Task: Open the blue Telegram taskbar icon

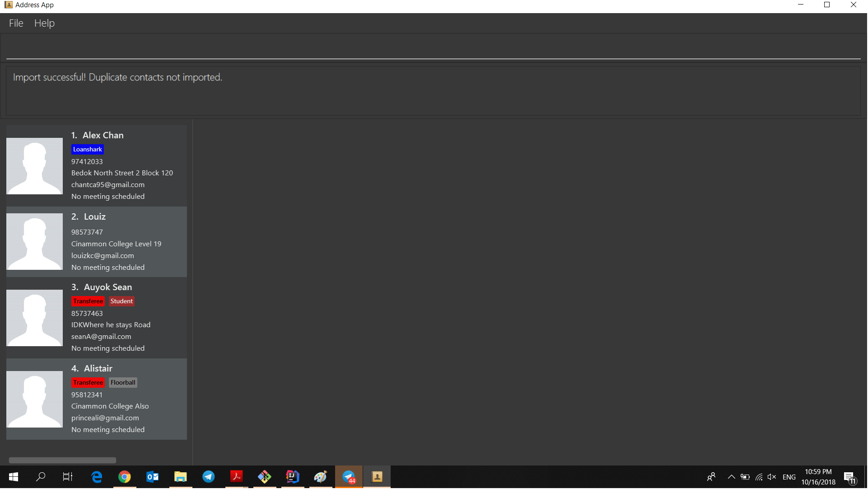Action: coord(209,477)
